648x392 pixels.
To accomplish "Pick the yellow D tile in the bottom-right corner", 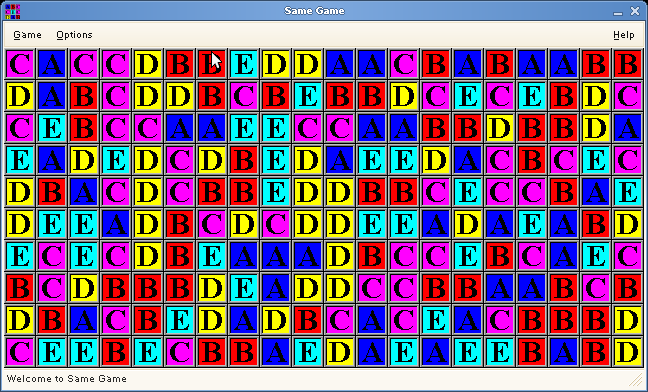I will [x=628, y=352].
